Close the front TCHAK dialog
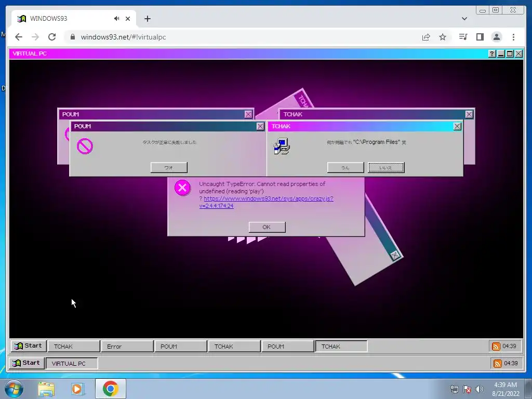This screenshot has width=532, height=399. point(457,126)
